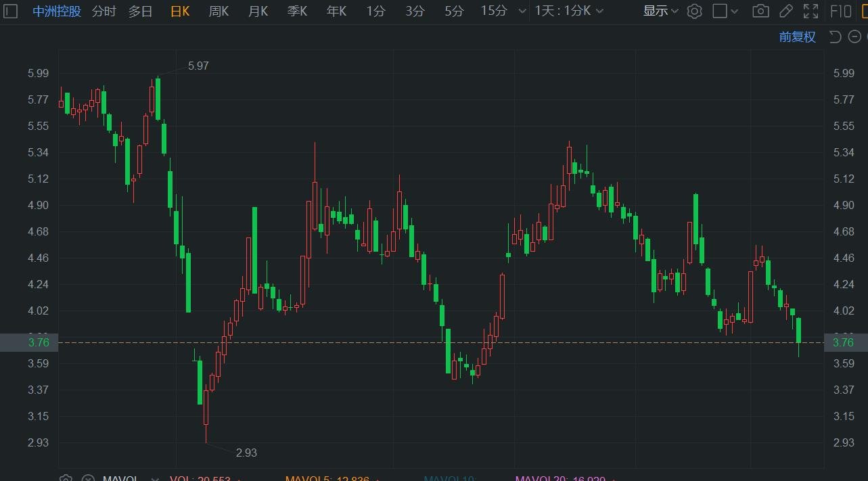Viewport: 868px width, 481px height.
Task: Open the 1天 : 1分K period dropdown
Action: point(569,11)
